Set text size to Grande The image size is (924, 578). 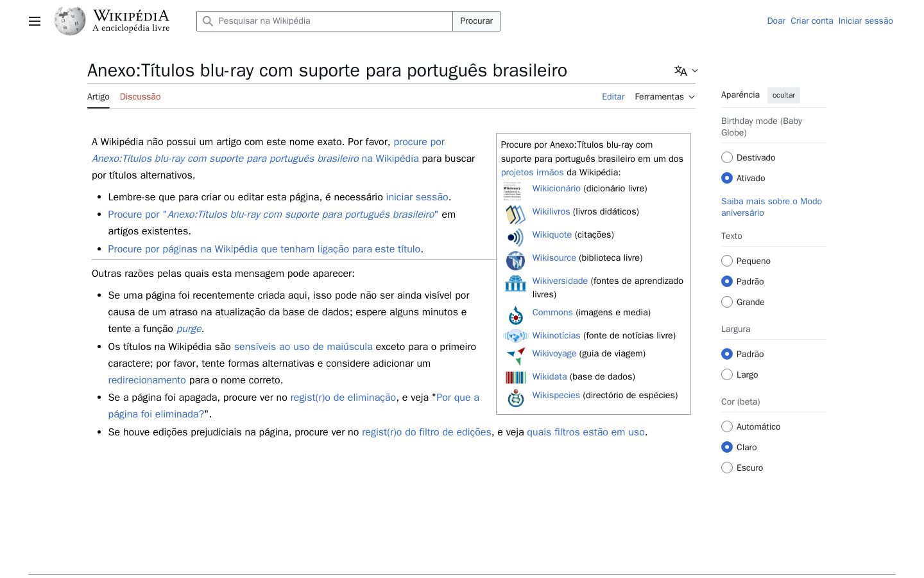click(727, 302)
